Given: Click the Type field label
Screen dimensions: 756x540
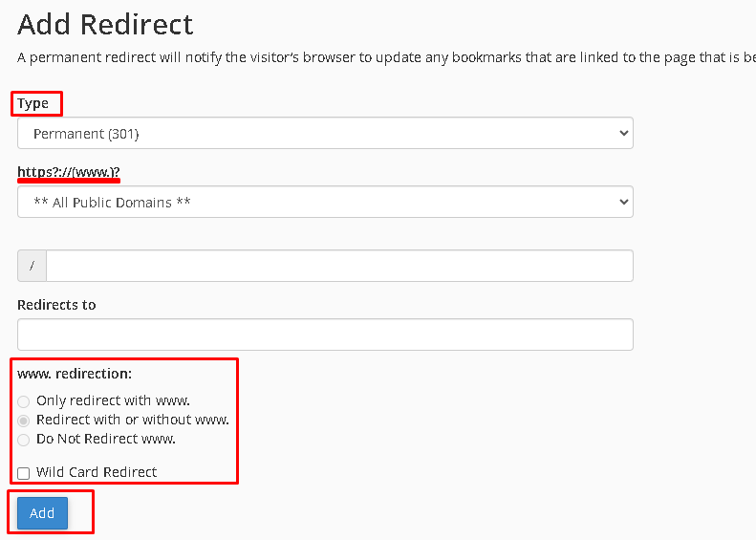Looking at the screenshot, I should [32, 103].
